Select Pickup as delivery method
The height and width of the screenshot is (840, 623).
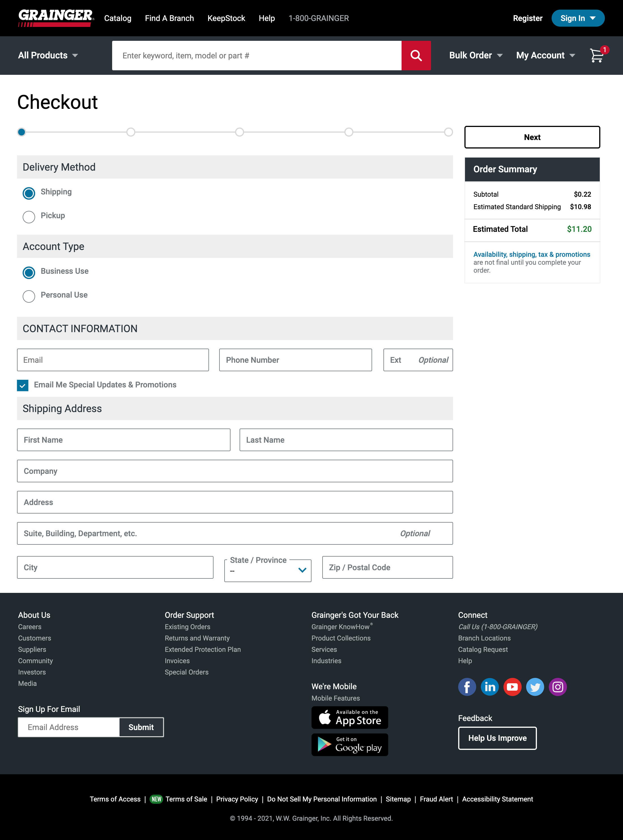coord(29,217)
